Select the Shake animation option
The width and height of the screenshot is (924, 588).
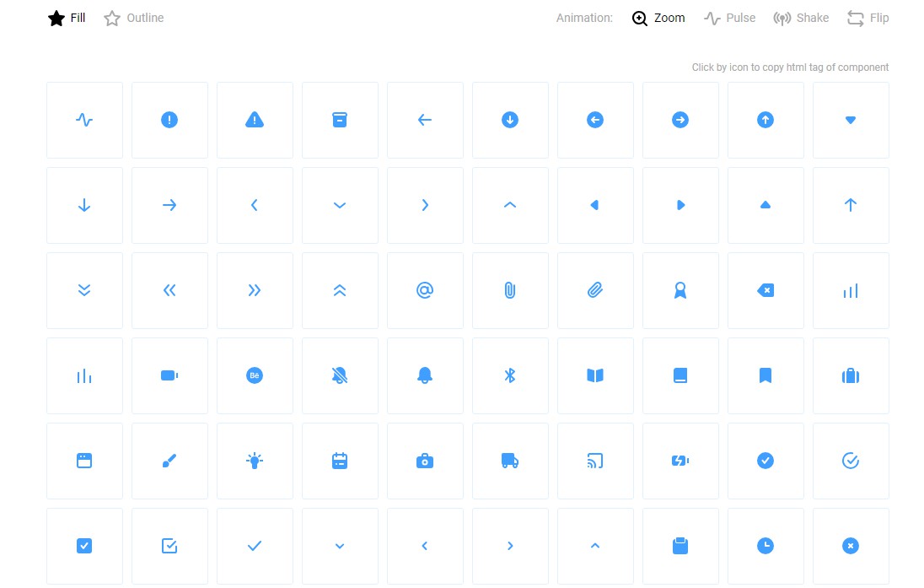801,17
